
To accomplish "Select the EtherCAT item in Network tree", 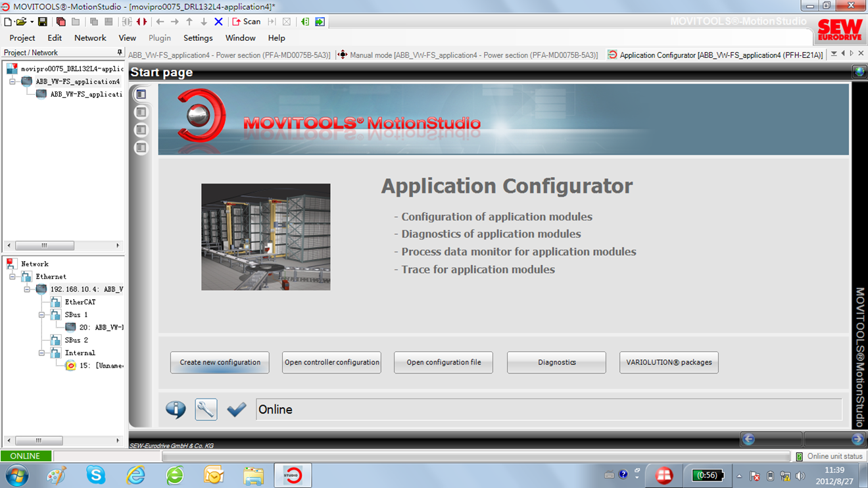I will [x=80, y=303].
